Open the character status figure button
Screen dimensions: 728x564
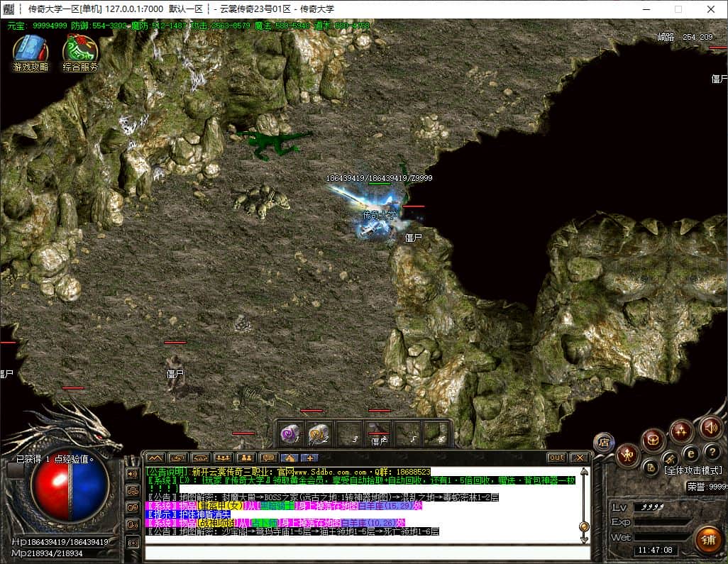coord(628,455)
